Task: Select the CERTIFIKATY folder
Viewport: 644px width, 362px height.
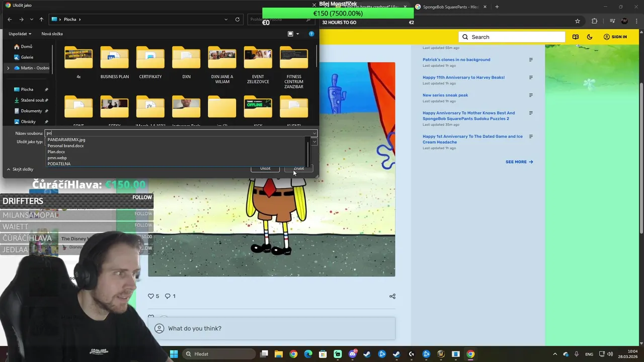Action: [150, 62]
